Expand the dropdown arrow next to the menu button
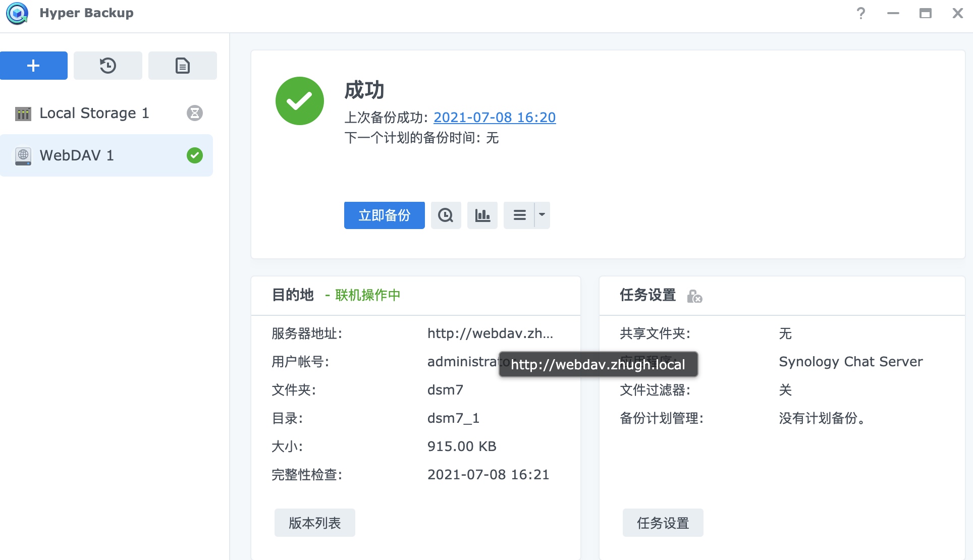Screen dimensions: 973x560 pyautogui.click(x=543, y=215)
